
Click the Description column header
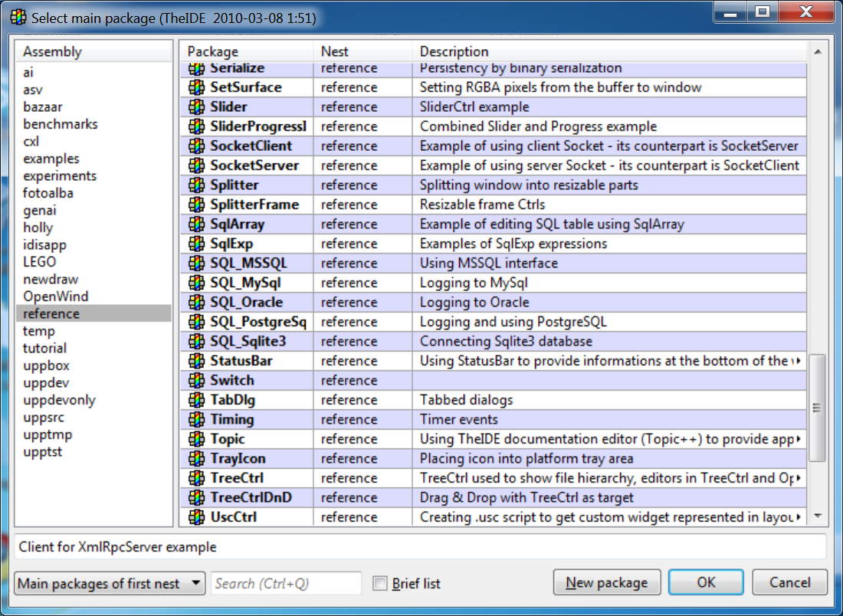pos(609,51)
